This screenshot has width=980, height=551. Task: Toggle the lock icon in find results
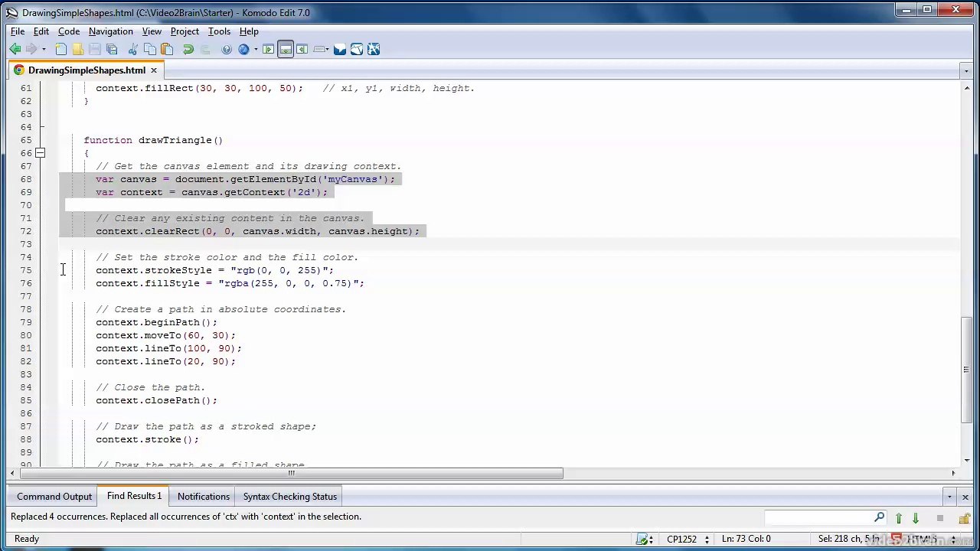click(x=964, y=518)
